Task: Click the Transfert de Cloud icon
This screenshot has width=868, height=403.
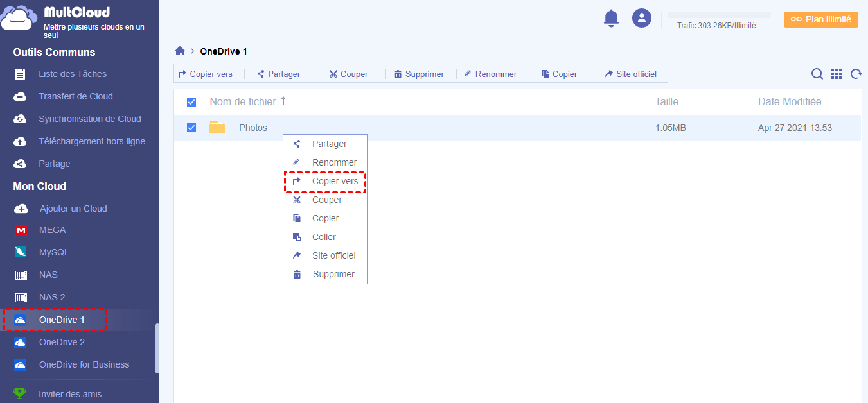Action: pyautogui.click(x=20, y=96)
